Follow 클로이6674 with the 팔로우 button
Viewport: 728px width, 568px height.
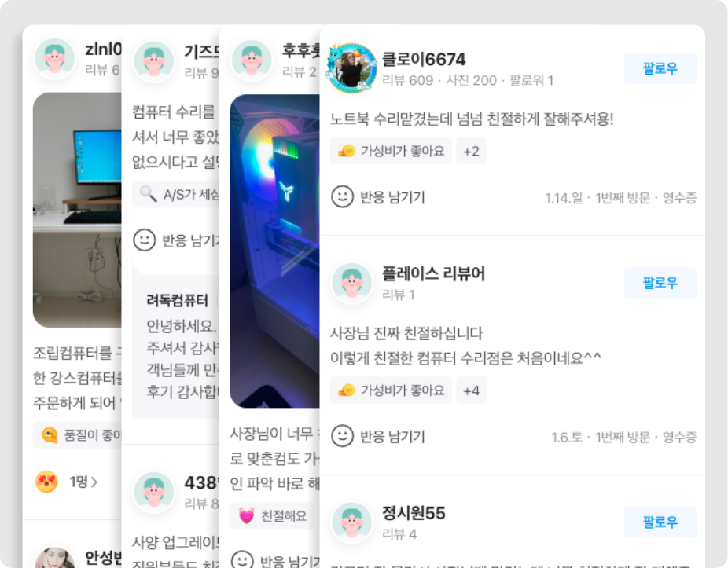pos(660,68)
